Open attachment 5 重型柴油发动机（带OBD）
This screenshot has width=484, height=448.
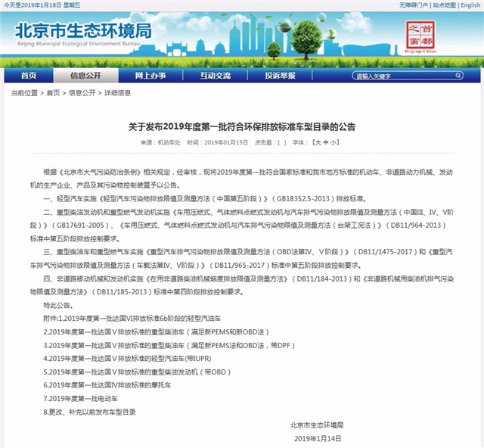click(137, 372)
